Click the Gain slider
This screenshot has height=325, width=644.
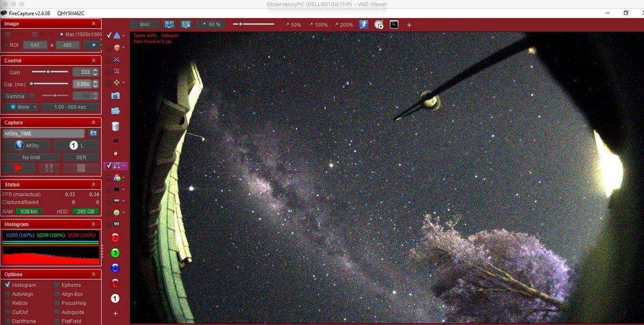tap(50, 71)
